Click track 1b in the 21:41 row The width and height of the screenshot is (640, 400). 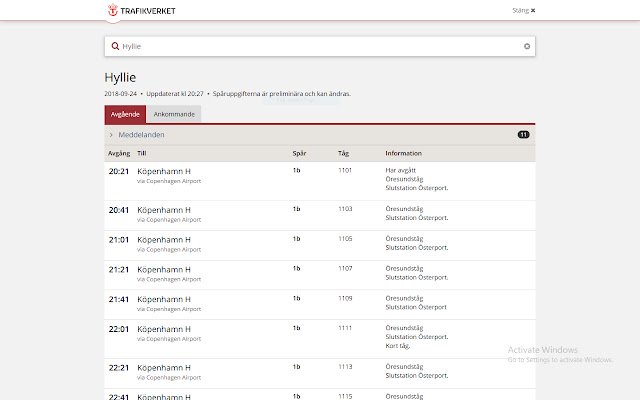tap(296, 298)
